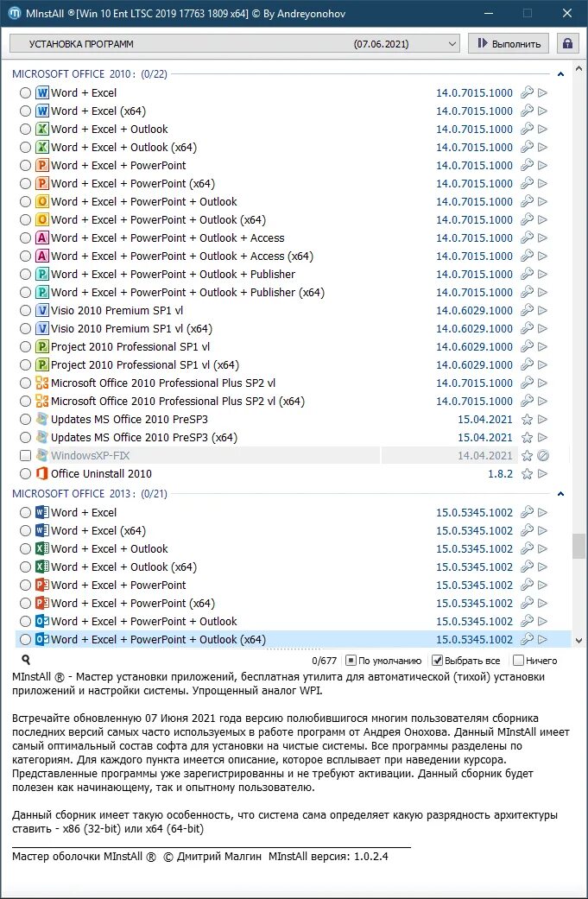Click the key icon for Office 2010 Professional Plus SP2 vl (x64)
The width and height of the screenshot is (588, 899).
(527, 401)
